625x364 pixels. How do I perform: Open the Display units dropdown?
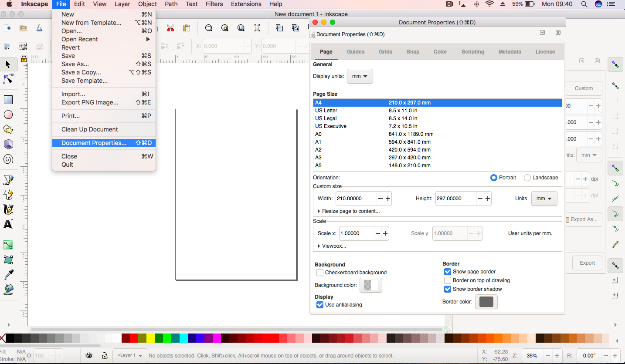[x=360, y=76]
